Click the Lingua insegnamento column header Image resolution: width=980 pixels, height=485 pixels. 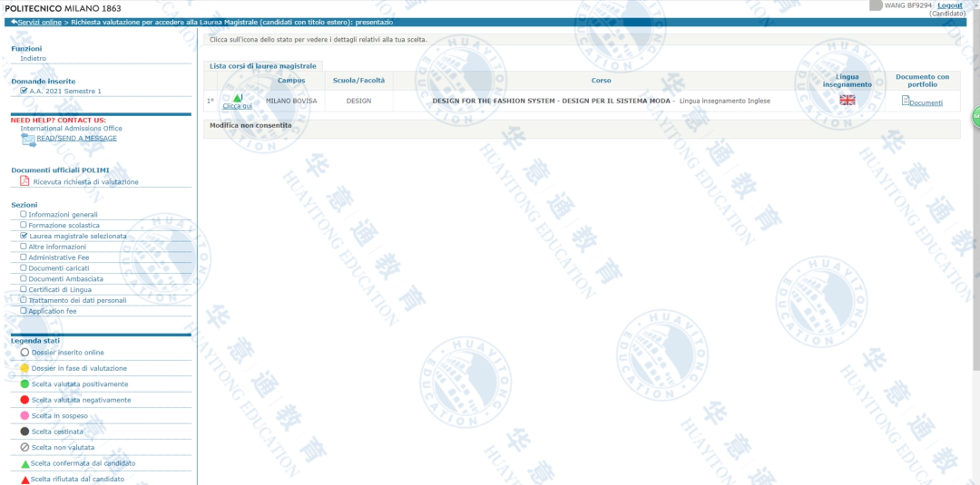(x=847, y=81)
